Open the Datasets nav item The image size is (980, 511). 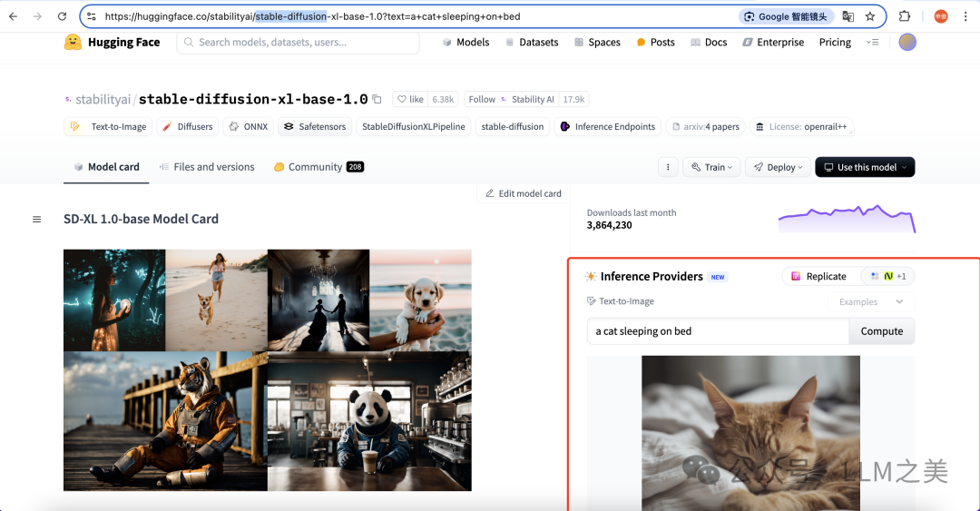(x=532, y=42)
